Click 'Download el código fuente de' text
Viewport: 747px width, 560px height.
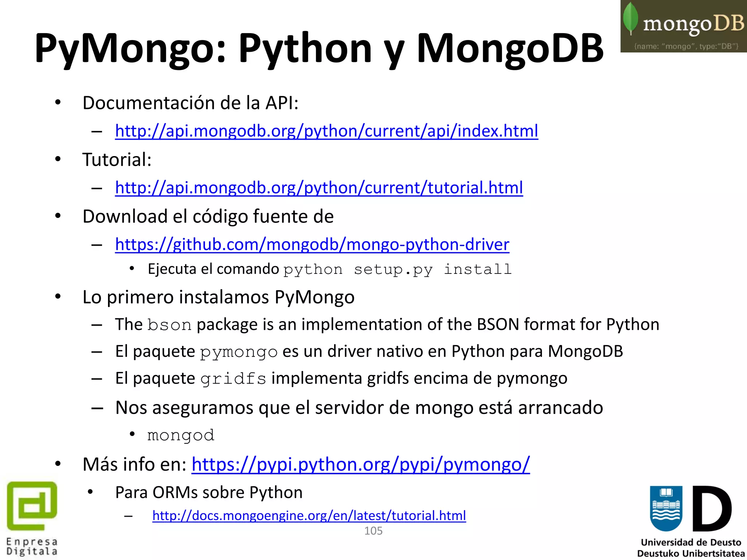pos(208,217)
